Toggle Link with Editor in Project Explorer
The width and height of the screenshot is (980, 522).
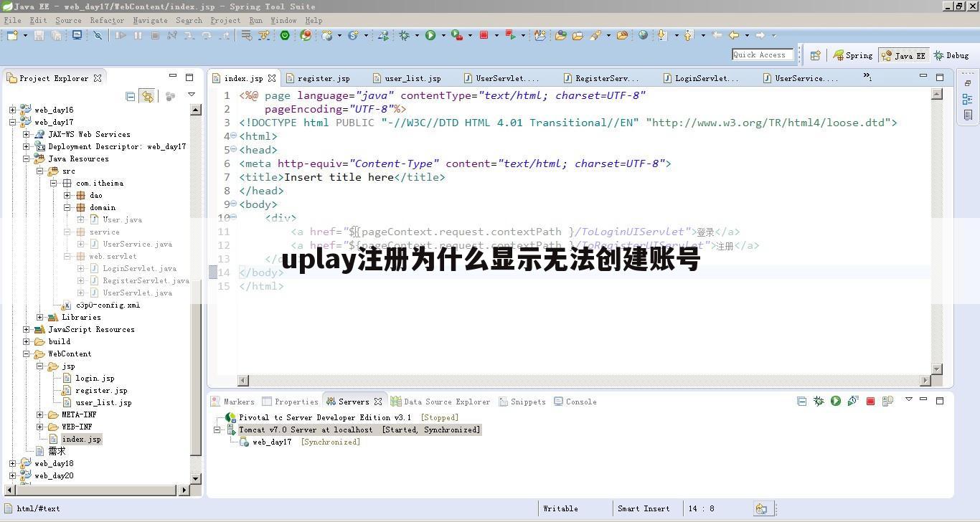[x=147, y=95]
